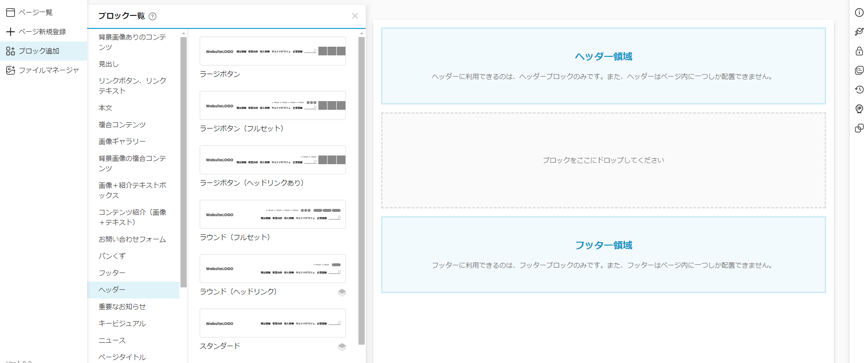Click the layer icon next to スタンダード
Viewport: 868px width, 363px height.
coord(342,347)
